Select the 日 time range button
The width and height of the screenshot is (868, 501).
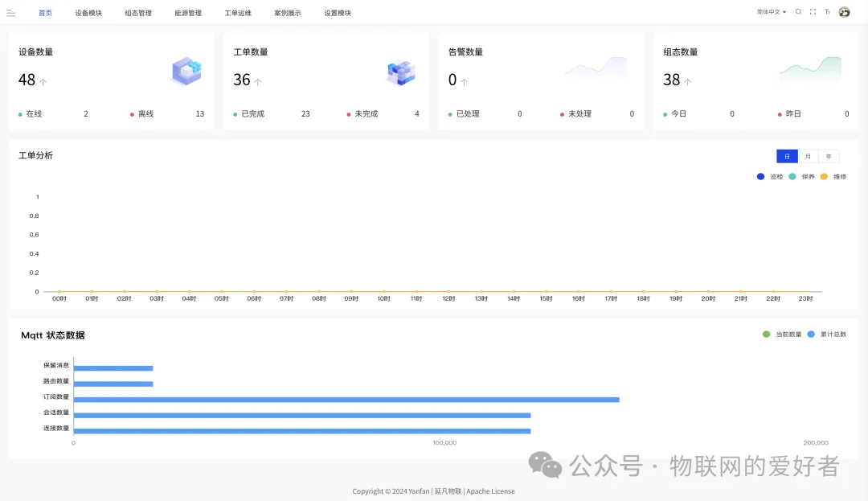tap(787, 156)
